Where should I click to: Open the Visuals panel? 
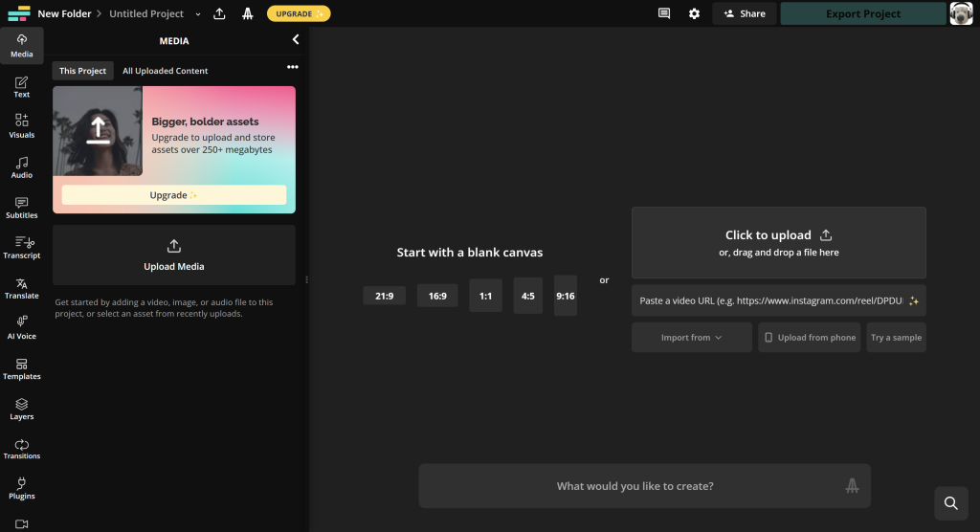pos(21,126)
